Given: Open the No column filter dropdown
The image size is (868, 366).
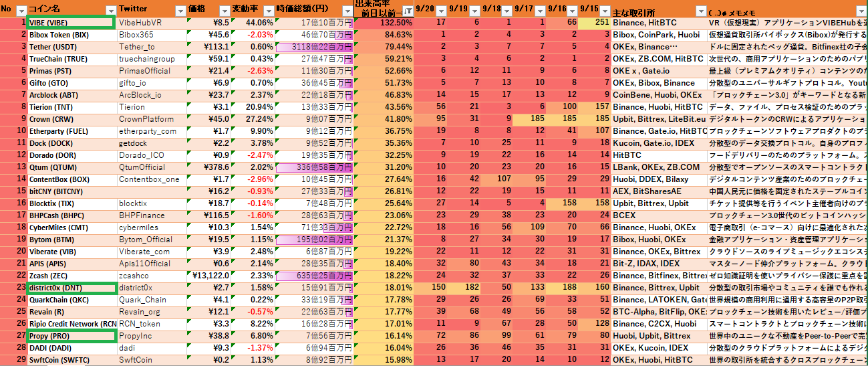Looking at the screenshot, I should 21,11.
